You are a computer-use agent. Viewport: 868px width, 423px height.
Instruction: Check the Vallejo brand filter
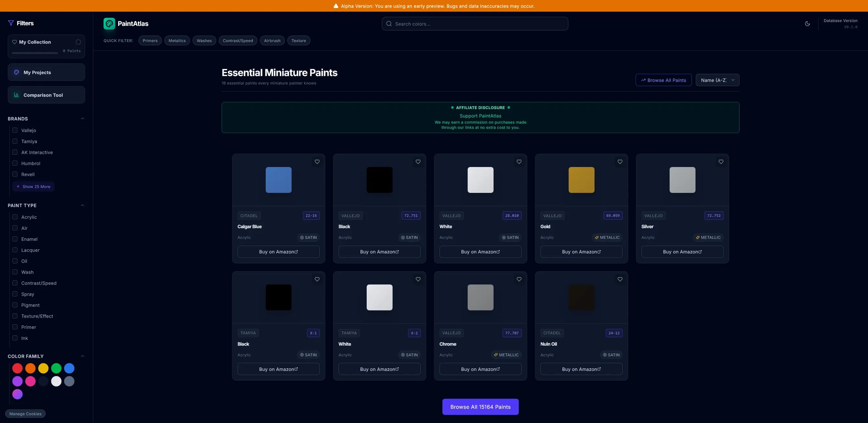point(15,130)
